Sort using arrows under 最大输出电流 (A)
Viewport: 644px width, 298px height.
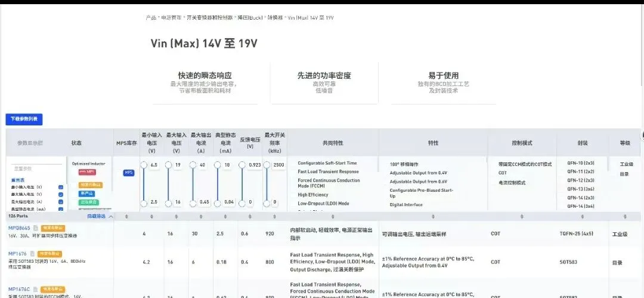(200, 217)
